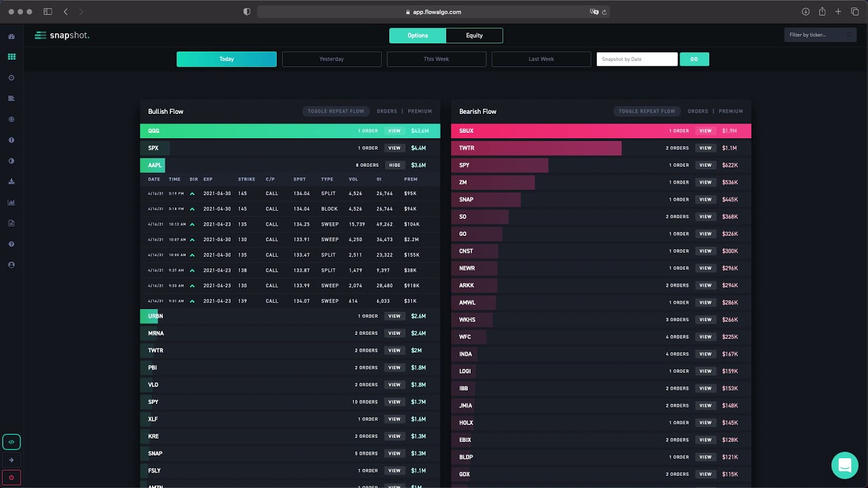Click the exclamation alert icon in sidebar
868x488 pixels.
point(12,140)
